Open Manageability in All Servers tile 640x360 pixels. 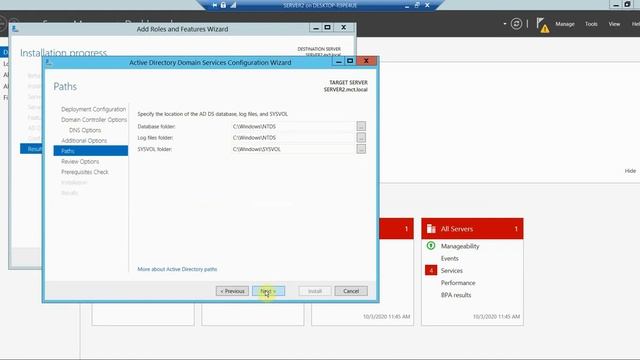pyautogui.click(x=460, y=246)
